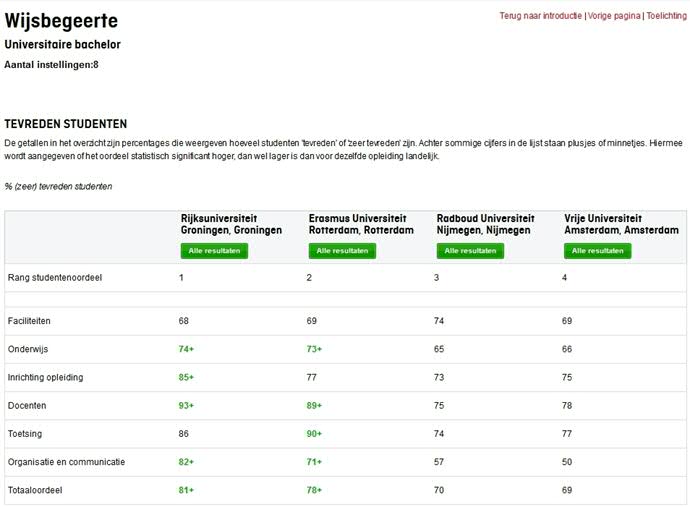Select Amsterdam's Onderwijs score '66'
690x507 pixels.
(567, 349)
